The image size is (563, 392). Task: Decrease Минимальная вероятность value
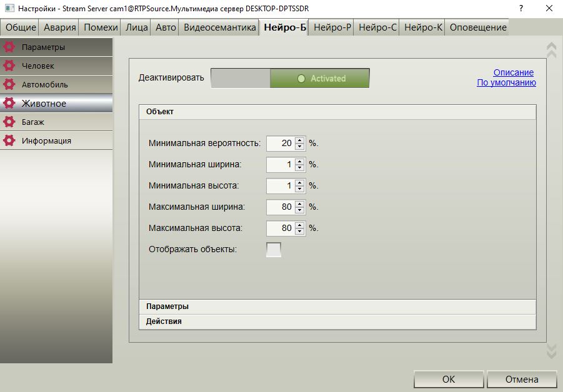[x=300, y=146]
